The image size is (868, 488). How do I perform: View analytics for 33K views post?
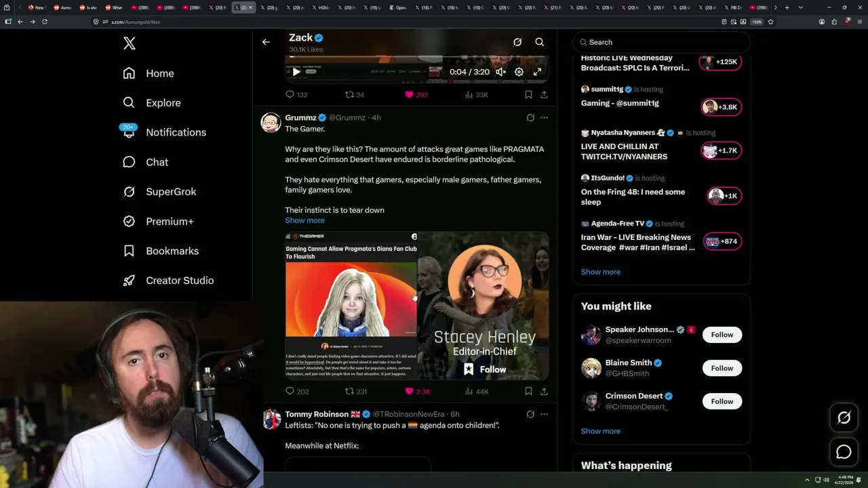click(x=476, y=95)
